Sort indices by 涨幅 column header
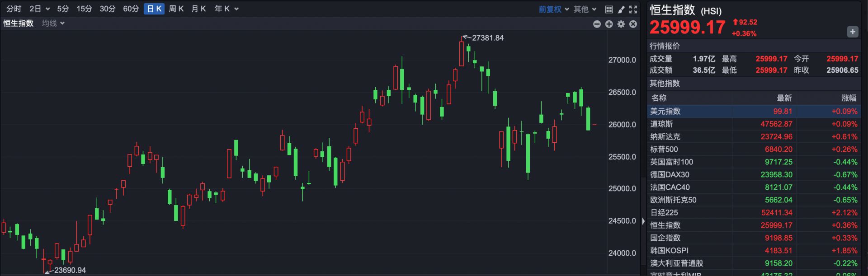This screenshot has width=868, height=276. click(x=848, y=98)
